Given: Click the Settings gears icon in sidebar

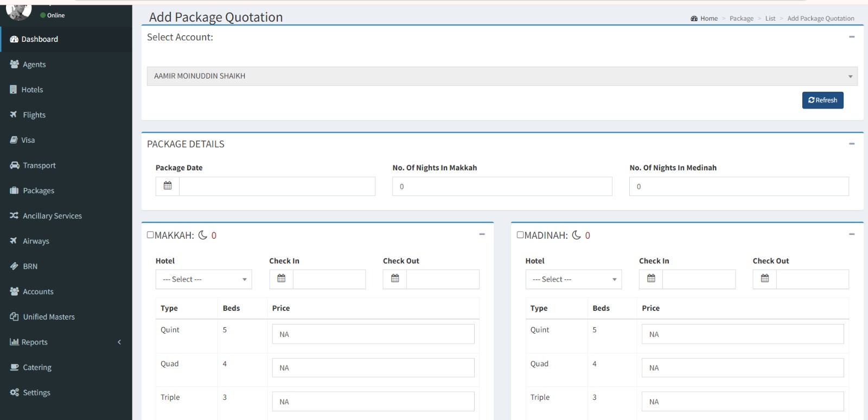Looking at the screenshot, I should [14, 392].
